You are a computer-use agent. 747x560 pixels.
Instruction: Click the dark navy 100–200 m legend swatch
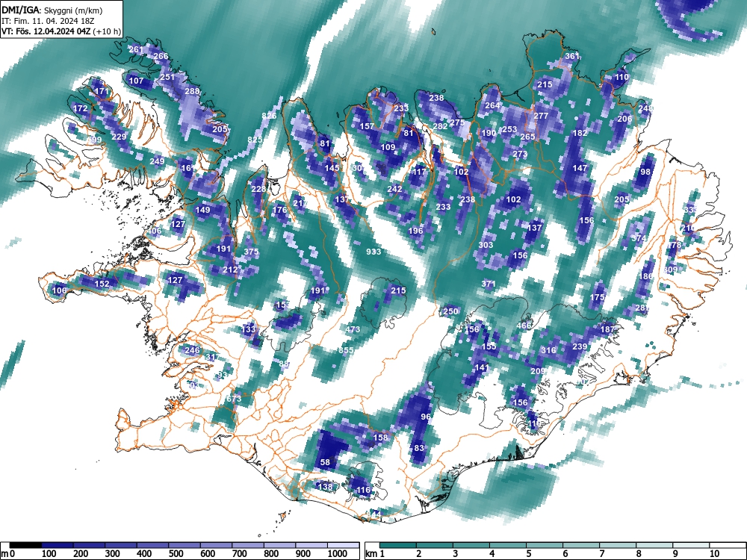(x=58, y=545)
